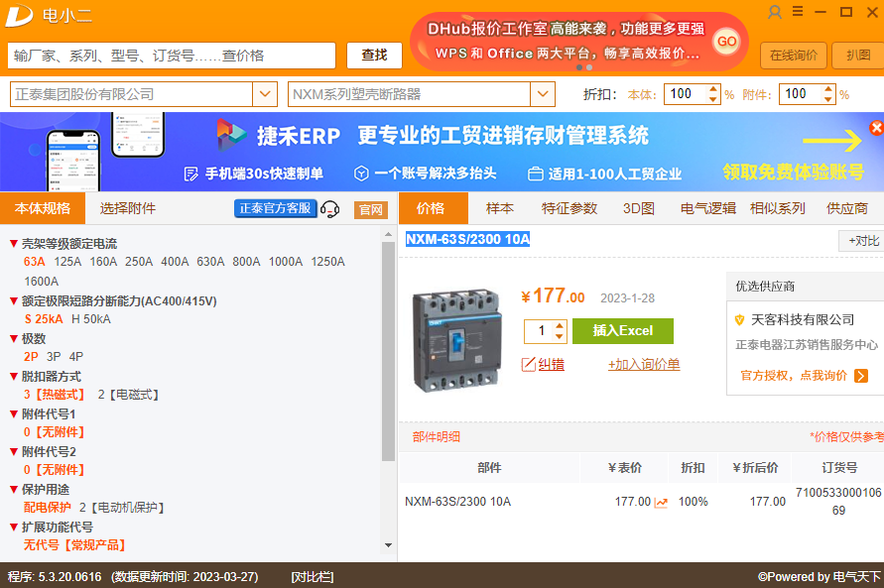The height and width of the screenshot is (588, 884).
Task: Click the green 插入Excel button
Action: (622, 330)
